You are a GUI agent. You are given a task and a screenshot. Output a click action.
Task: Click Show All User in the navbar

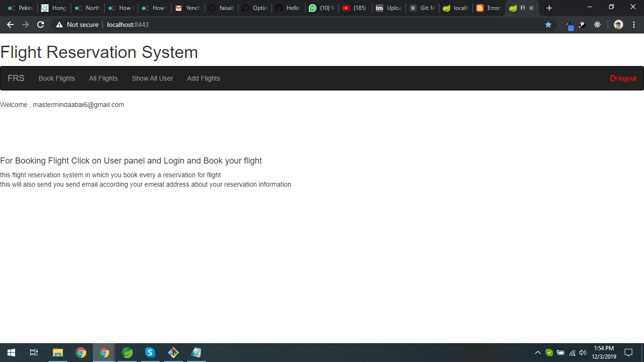(152, 78)
